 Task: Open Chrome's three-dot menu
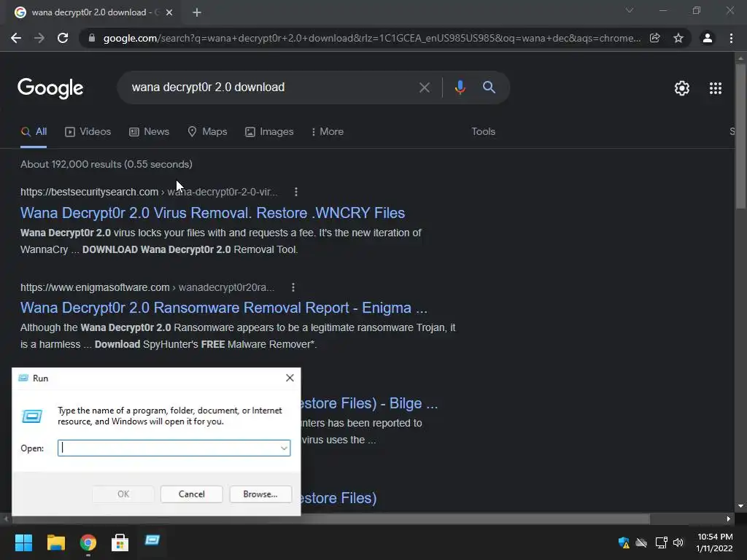click(x=731, y=38)
